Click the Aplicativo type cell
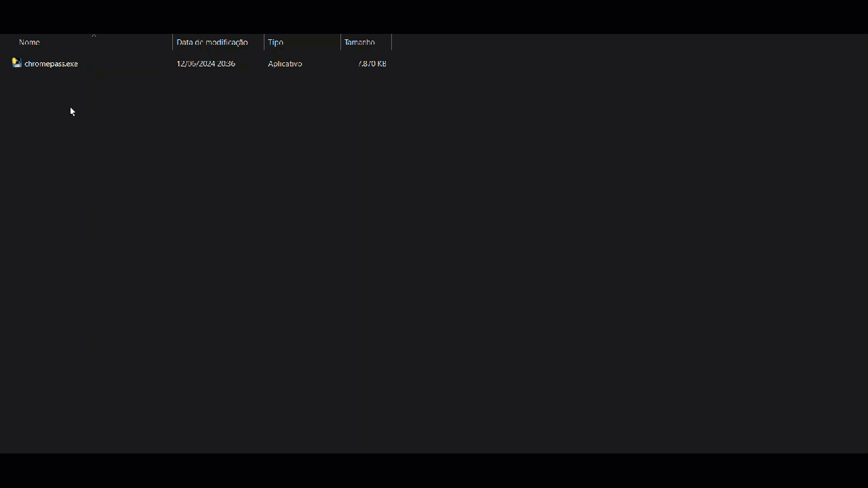868x488 pixels. coord(285,64)
